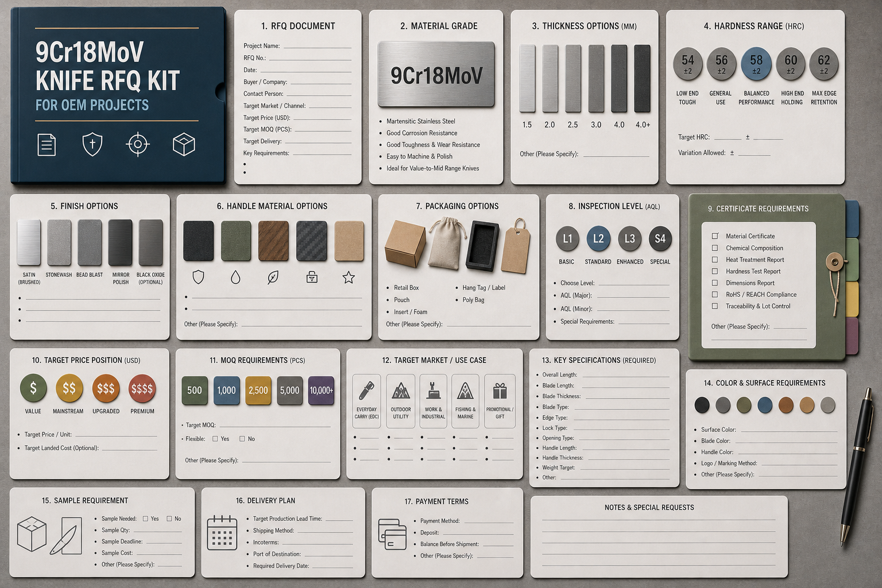Click the star icon under handle materials
This screenshot has width=882, height=588.
(x=349, y=277)
